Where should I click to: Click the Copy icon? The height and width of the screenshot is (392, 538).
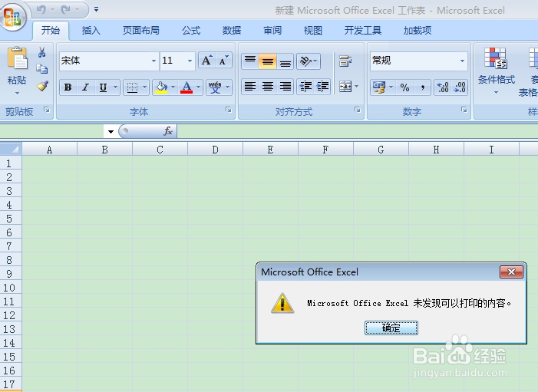42,69
